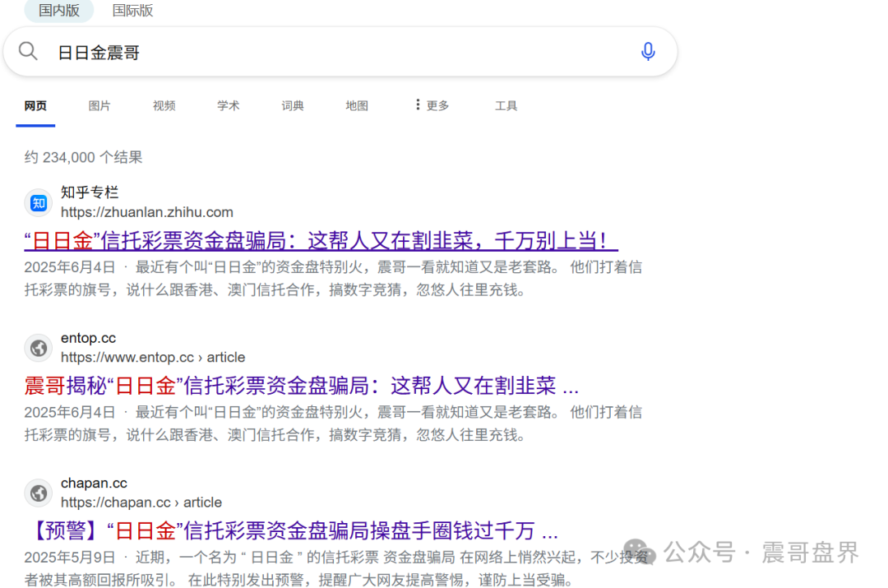Open result 震哥揭秘“日日金”信托彩票资金盘骗局

301,386
